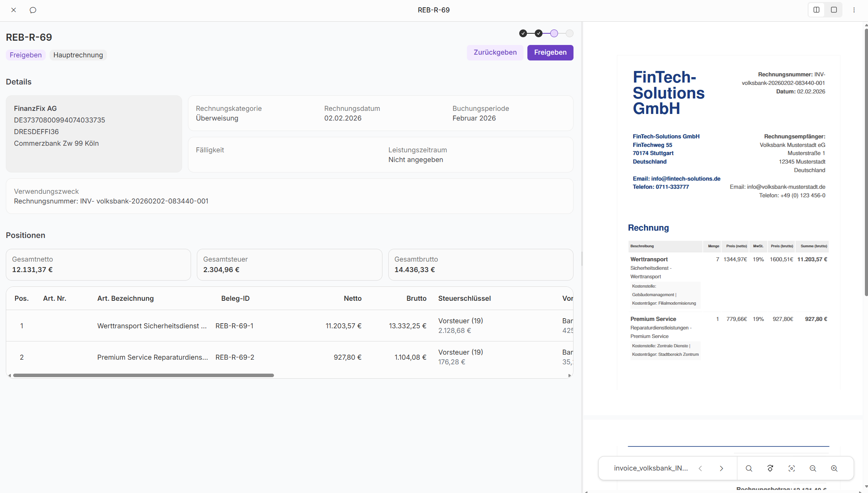Click the current purple workflow step circle

(554, 33)
